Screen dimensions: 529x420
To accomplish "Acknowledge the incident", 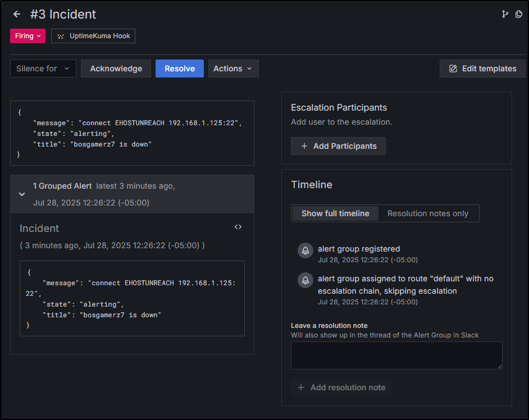I will coord(116,69).
